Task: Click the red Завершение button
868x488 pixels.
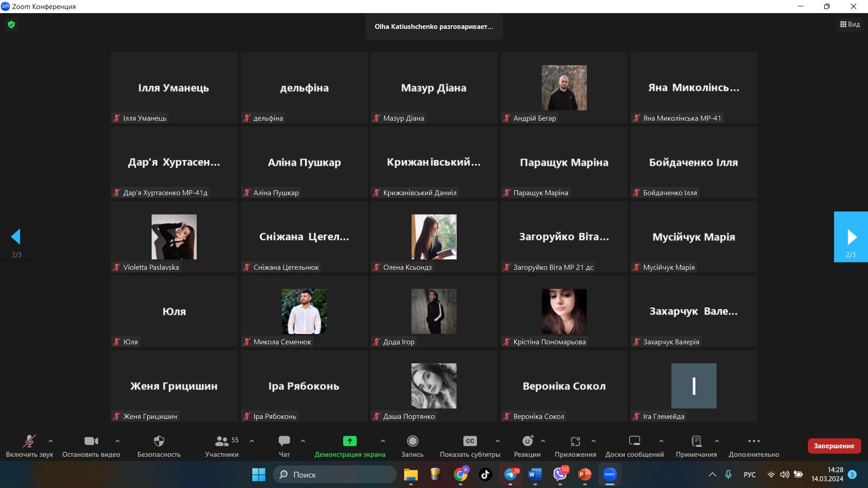Action: pos(834,446)
